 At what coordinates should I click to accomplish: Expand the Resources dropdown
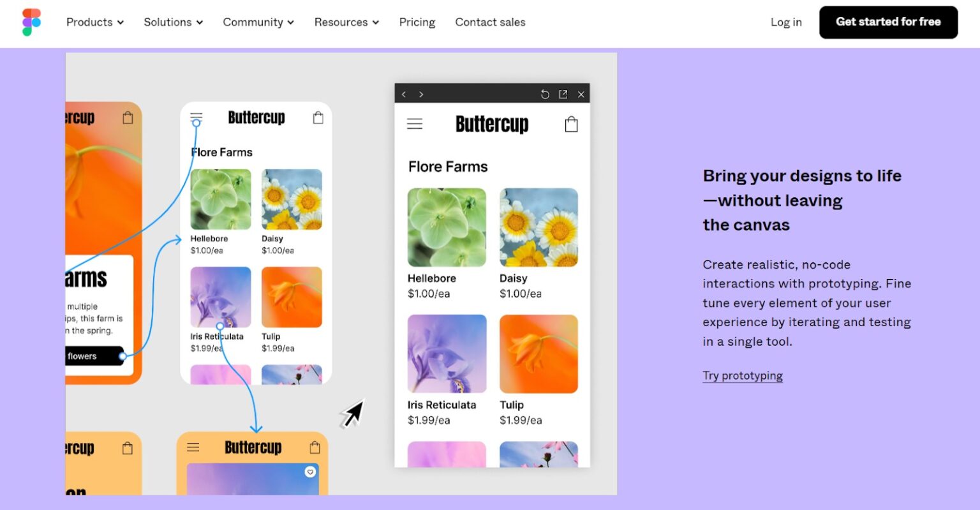click(x=346, y=22)
